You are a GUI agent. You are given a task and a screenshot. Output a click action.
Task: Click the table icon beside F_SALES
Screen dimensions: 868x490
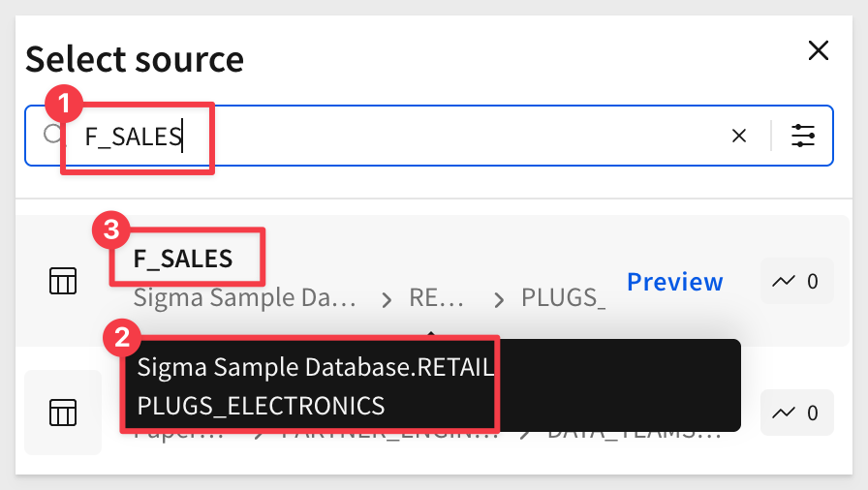click(63, 281)
